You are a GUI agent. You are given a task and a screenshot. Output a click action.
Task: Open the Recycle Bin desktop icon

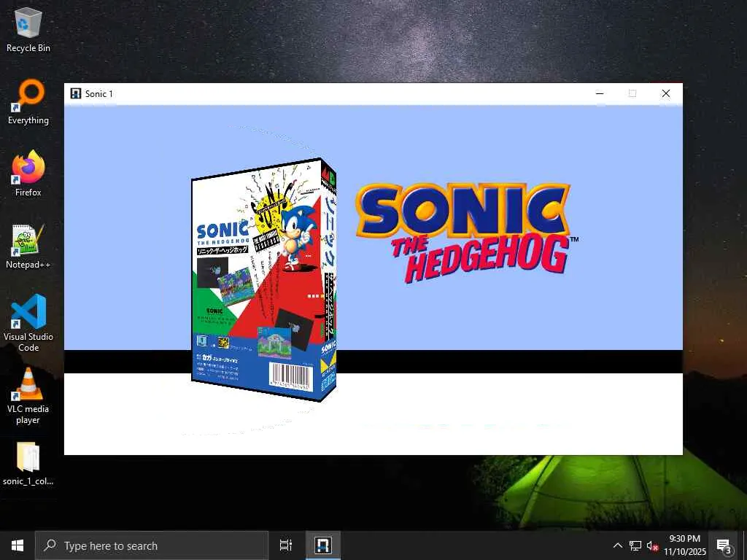[28, 29]
